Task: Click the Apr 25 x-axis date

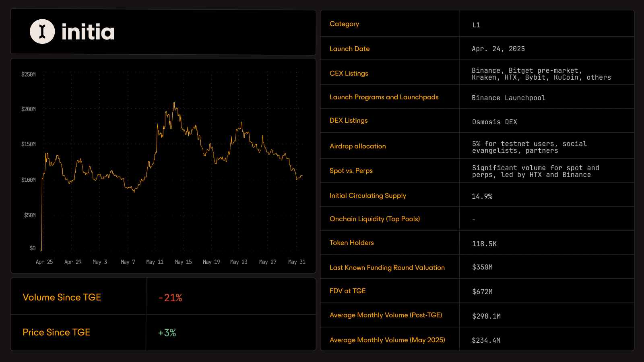Action: [44, 262]
